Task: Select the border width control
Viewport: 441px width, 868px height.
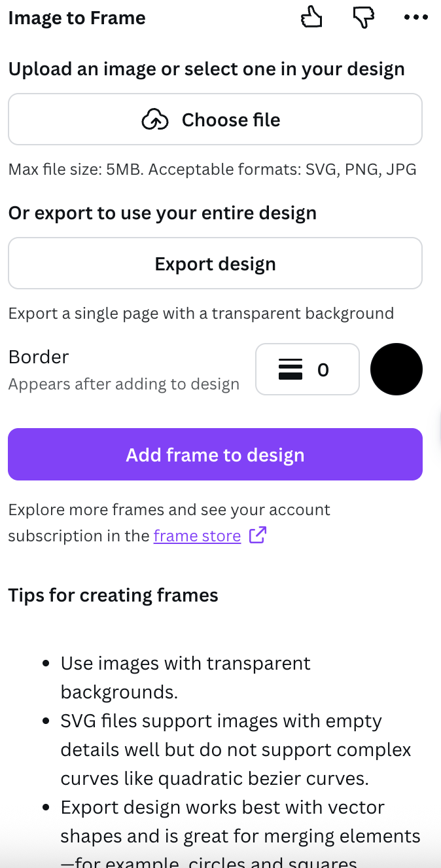Action: (308, 369)
